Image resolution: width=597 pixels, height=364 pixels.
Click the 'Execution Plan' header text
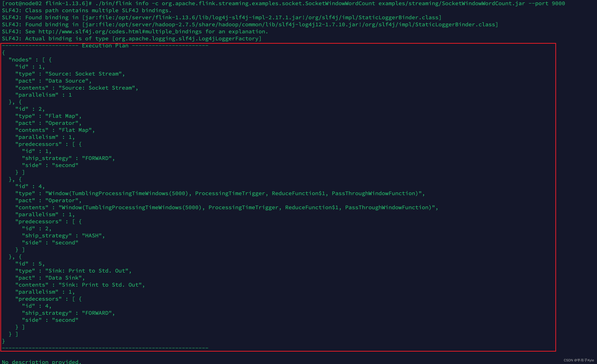point(105,46)
